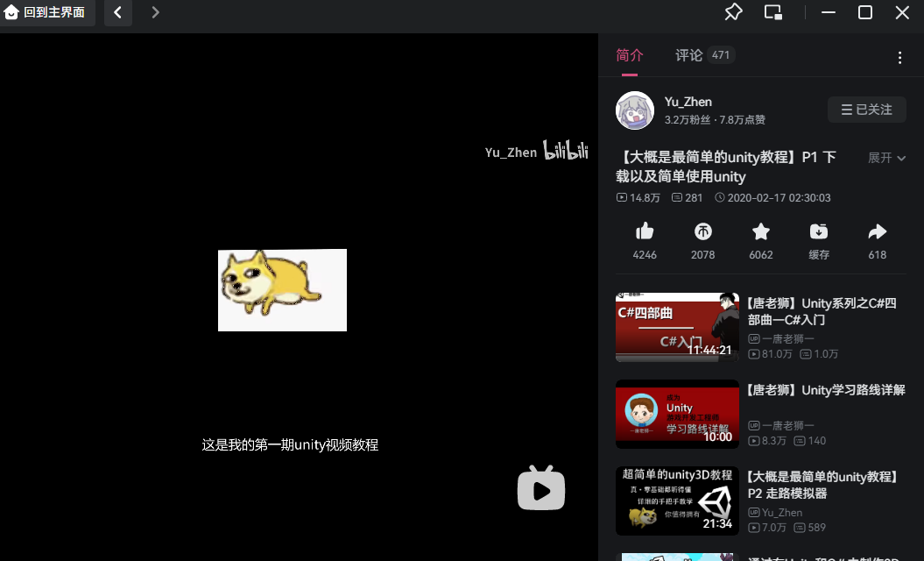Return to main interface via 回到主界面
This screenshot has width=924, height=561.
(47, 12)
